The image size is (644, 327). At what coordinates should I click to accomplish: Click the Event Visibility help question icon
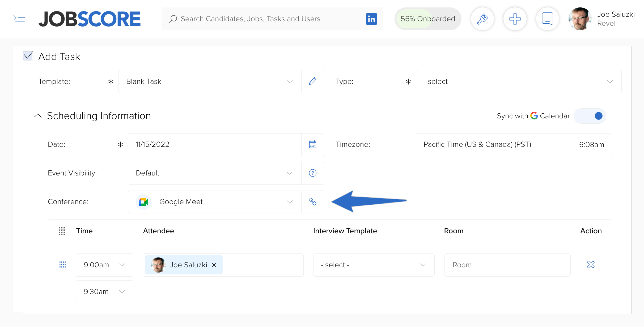click(x=313, y=173)
